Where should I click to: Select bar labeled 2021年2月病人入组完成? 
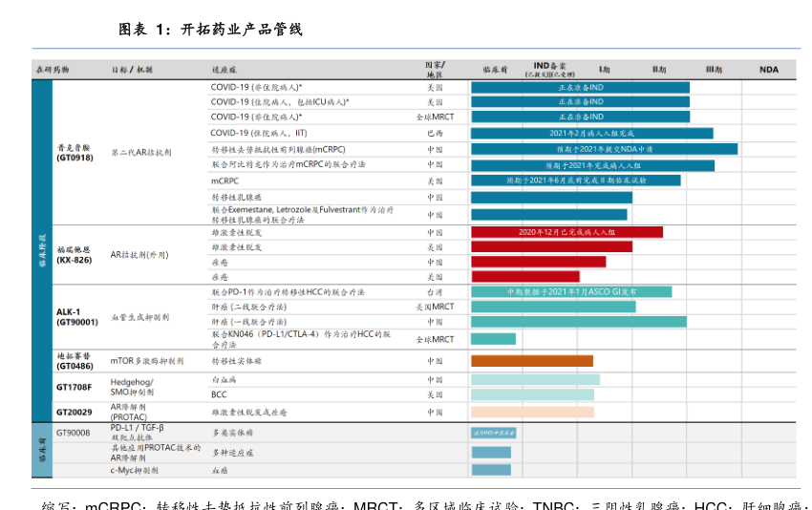tap(591, 134)
